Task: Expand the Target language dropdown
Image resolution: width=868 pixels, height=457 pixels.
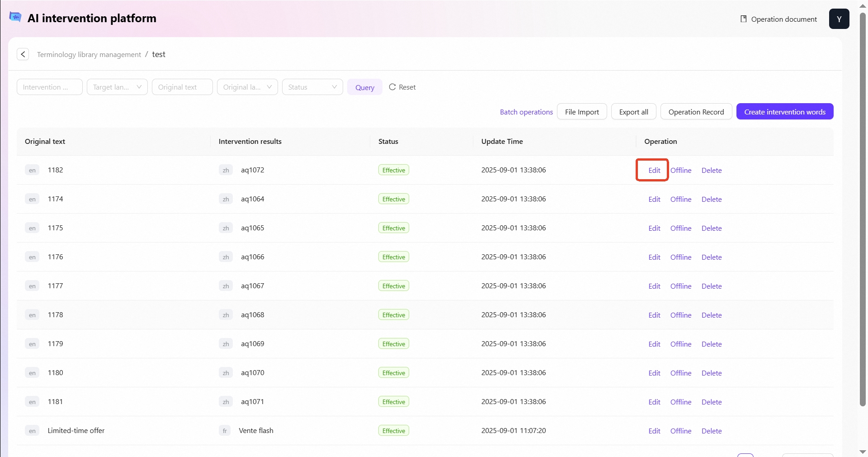Action: (x=117, y=87)
